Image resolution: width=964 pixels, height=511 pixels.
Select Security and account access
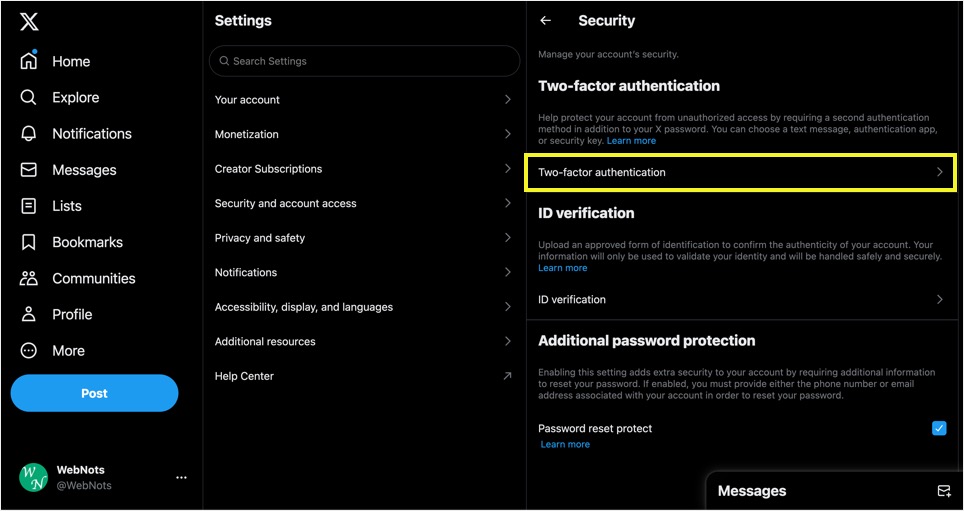(364, 203)
